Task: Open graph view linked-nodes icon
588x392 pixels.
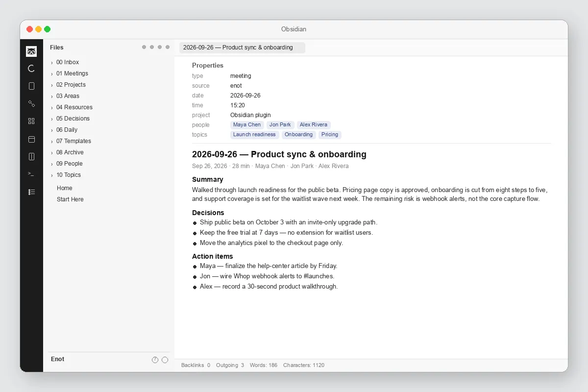Action: (x=31, y=103)
